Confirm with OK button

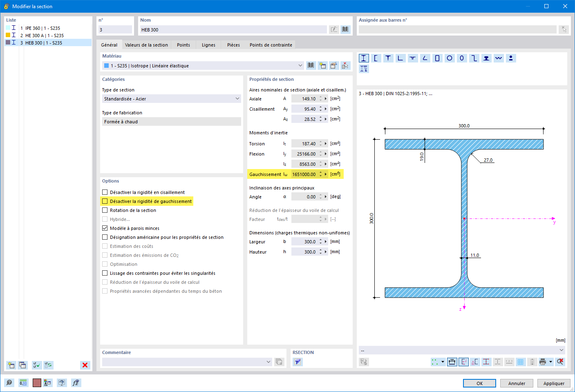(x=479, y=383)
